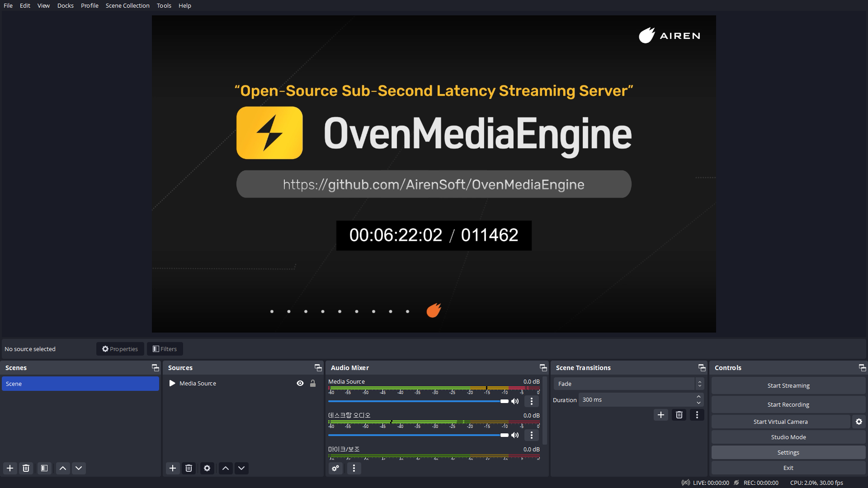Open the Scene Collection menu
The height and width of the screenshot is (488, 868).
click(x=127, y=5)
